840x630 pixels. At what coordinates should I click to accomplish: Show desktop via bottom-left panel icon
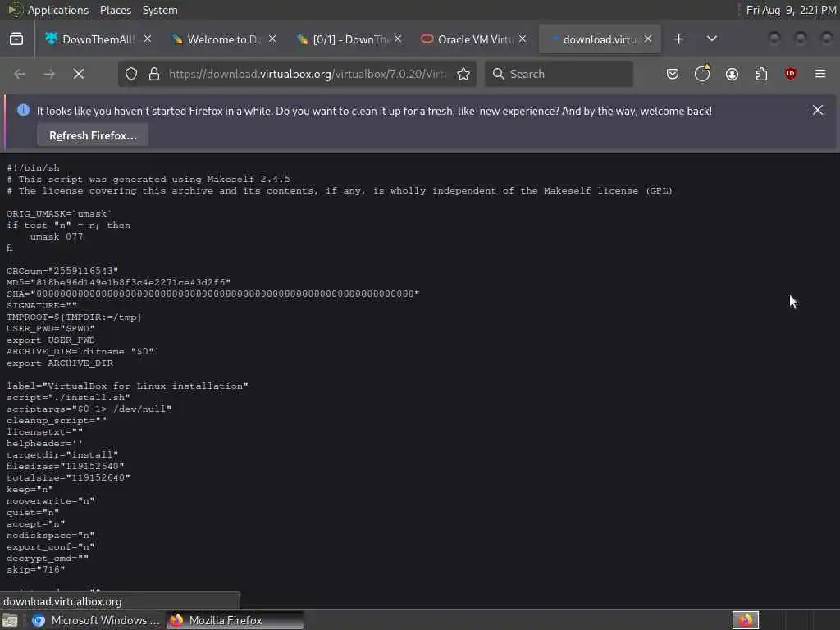click(10, 620)
